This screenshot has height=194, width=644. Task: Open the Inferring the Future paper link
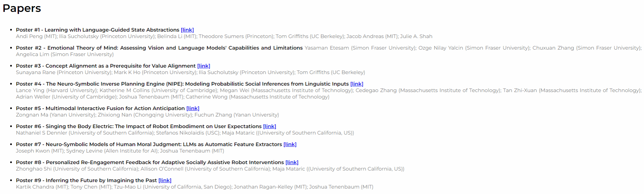point(165,180)
